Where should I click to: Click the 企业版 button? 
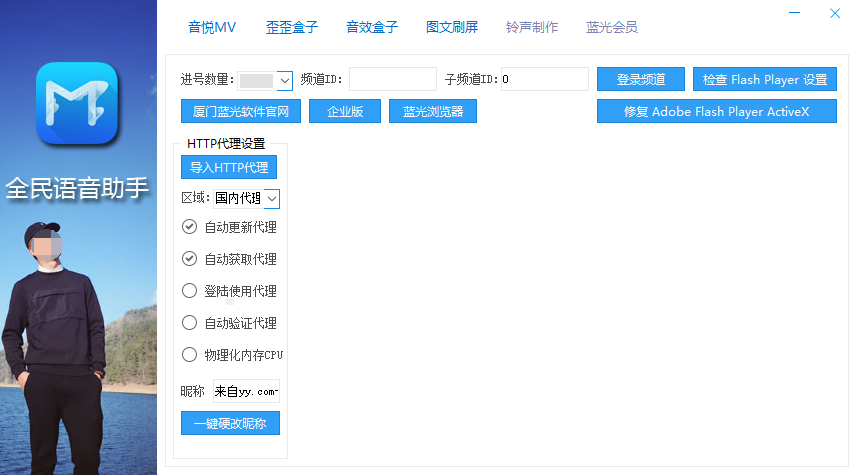click(345, 111)
